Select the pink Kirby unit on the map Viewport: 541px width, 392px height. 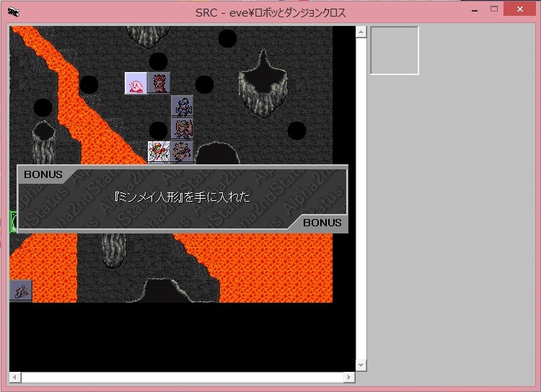[x=136, y=83]
